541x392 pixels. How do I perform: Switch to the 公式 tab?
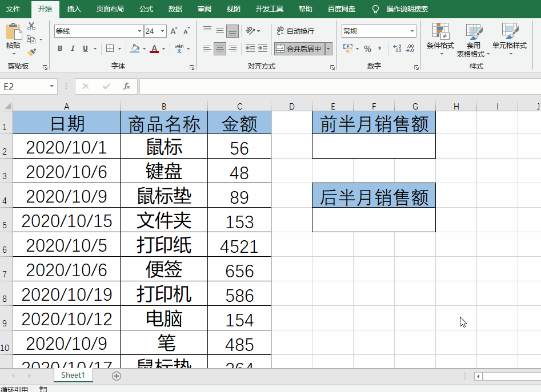(146, 9)
